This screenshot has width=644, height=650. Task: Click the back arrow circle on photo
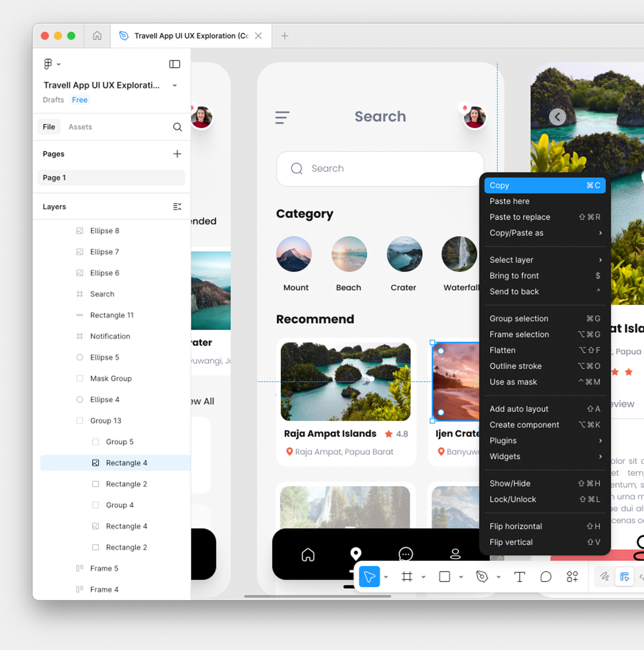pyautogui.click(x=558, y=117)
